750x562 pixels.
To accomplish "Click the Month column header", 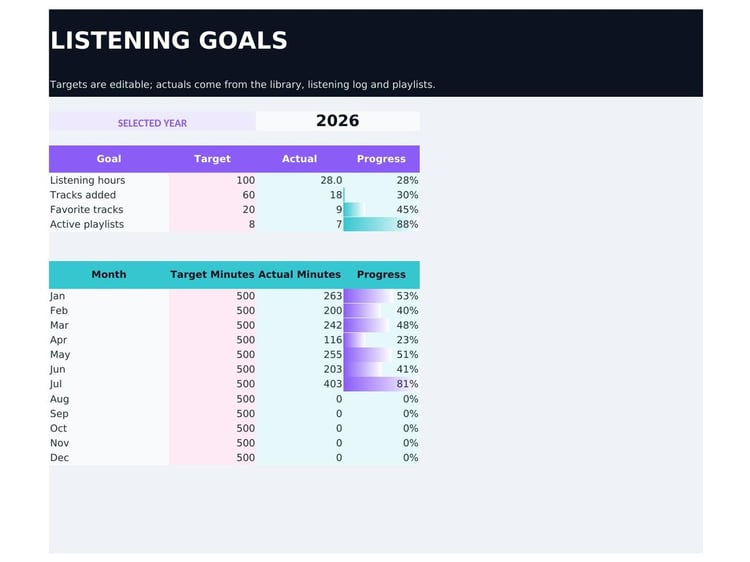I will (109, 275).
